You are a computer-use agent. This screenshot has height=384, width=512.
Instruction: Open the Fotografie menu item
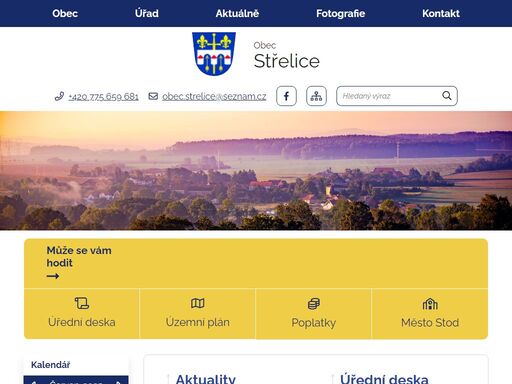[340, 13]
